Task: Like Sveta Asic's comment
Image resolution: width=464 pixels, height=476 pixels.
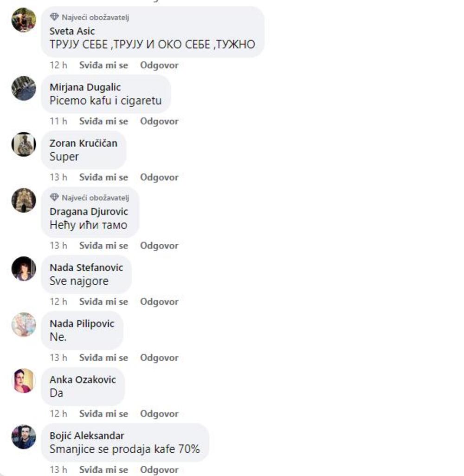Action: click(x=103, y=65)
